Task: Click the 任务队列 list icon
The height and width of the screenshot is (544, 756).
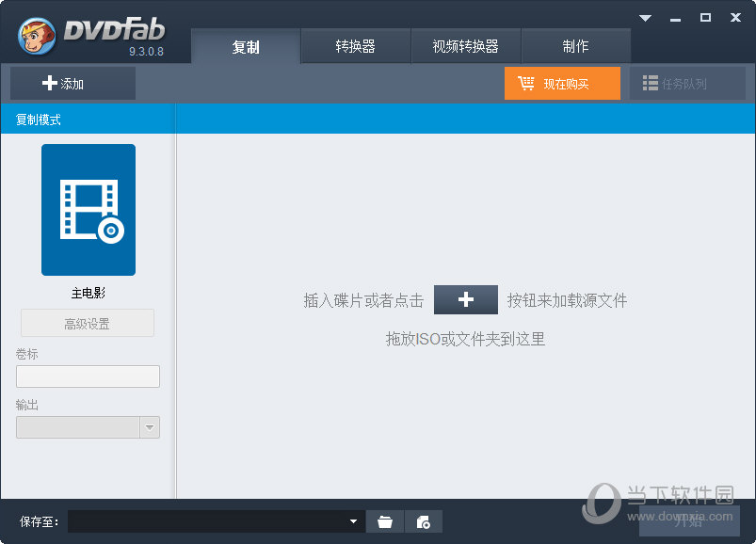Action: click(650, 84)
